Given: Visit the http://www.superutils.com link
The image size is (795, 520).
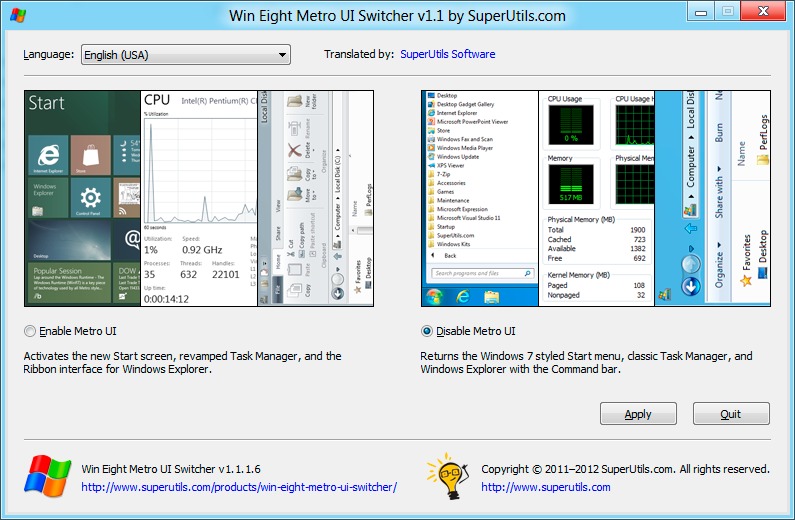Looking at the screenshot, I should point(545,487).
